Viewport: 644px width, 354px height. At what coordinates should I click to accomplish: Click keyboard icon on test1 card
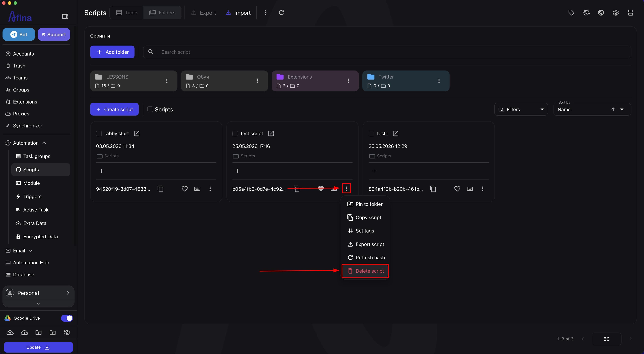point(470,189)
